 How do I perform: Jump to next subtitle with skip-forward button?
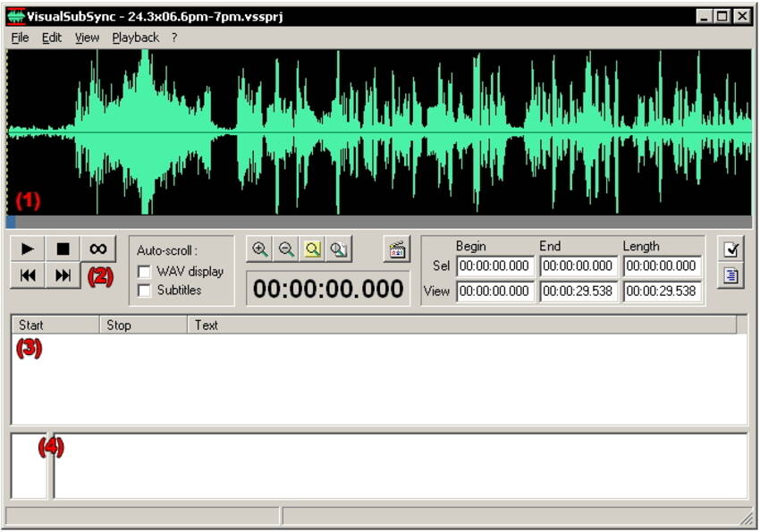[63, 275]
